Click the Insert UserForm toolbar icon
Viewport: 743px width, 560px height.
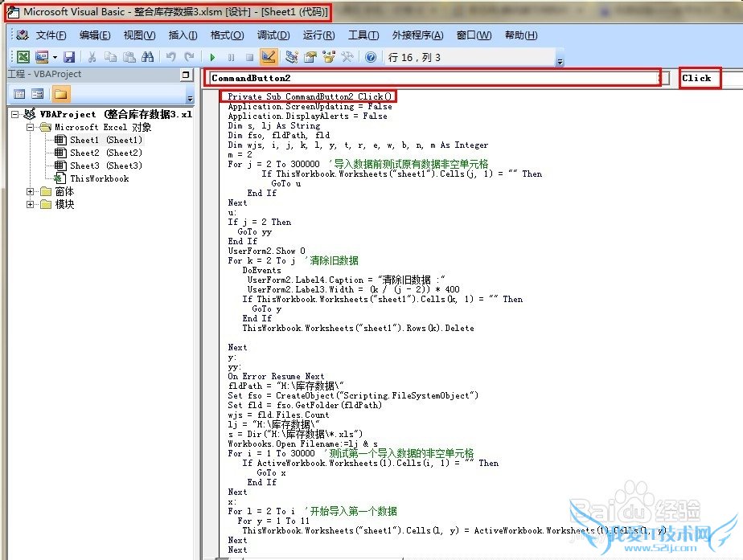42,57
